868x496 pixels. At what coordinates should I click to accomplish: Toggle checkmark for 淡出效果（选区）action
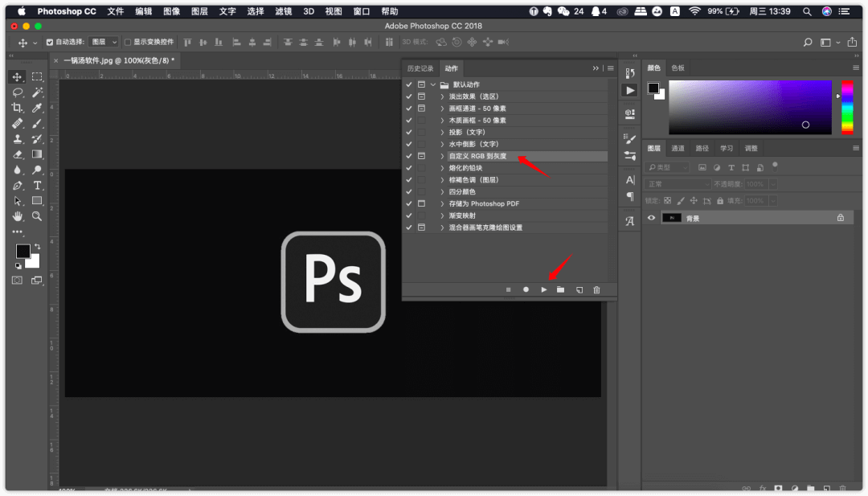(409, 96)
